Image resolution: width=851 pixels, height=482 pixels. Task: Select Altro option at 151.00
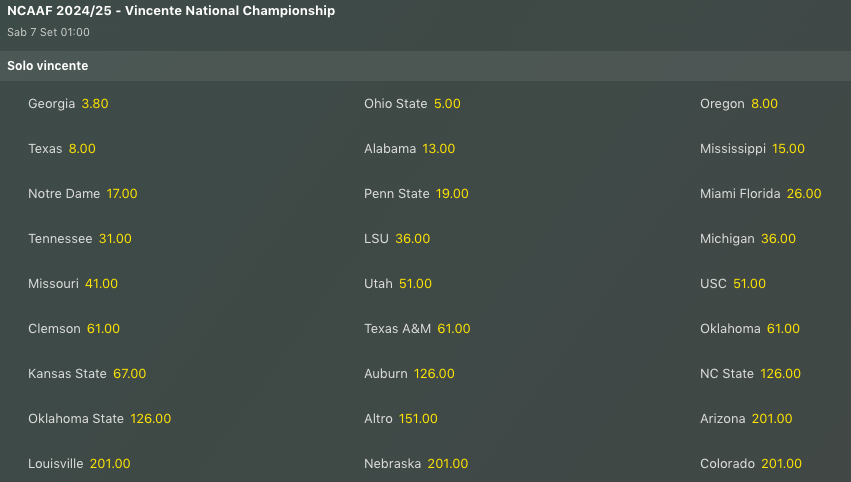(x=418, y=419)
